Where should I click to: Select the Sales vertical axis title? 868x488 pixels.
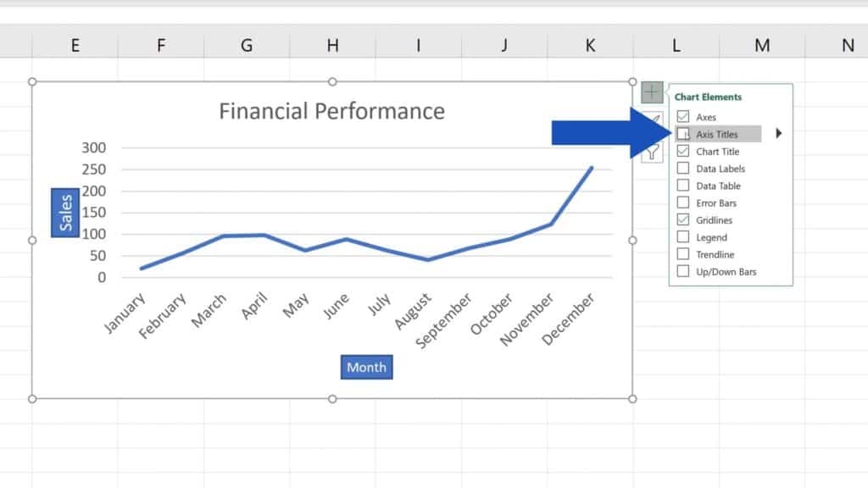tap(64, 212)
